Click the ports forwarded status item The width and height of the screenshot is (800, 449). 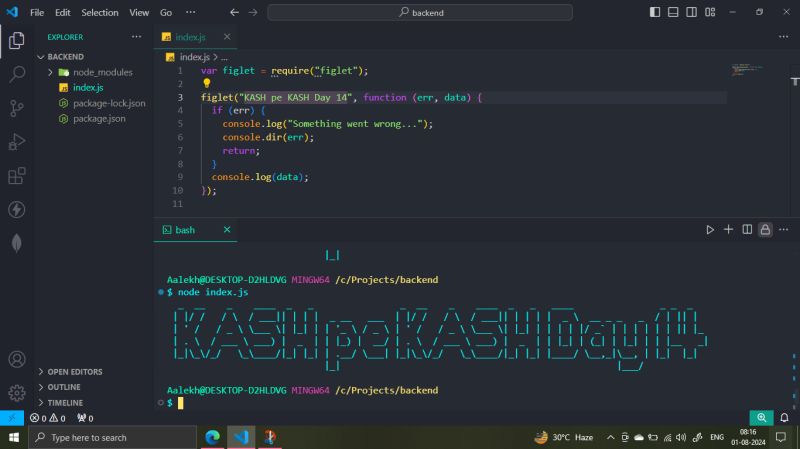point(85,418)
